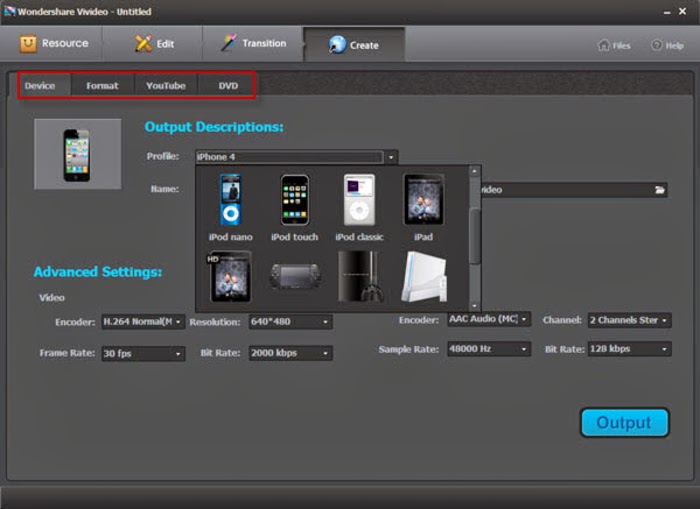Click the Resource smiley box icon

click(x=28, y=44)
